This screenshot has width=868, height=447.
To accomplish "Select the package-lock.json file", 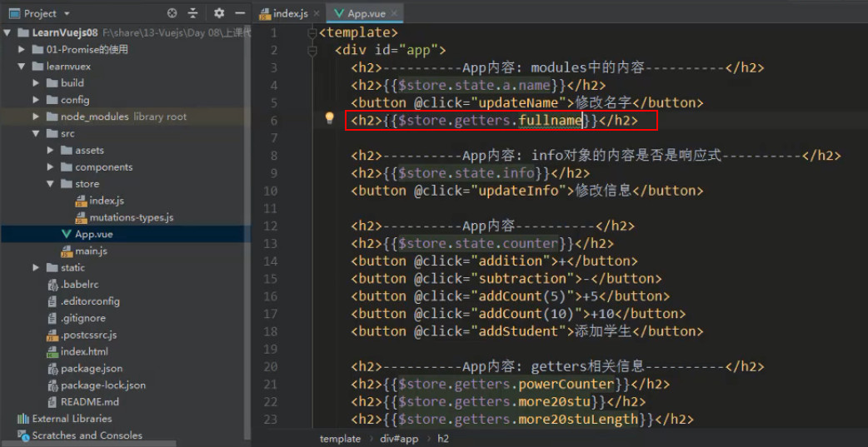I will (103, 385).
